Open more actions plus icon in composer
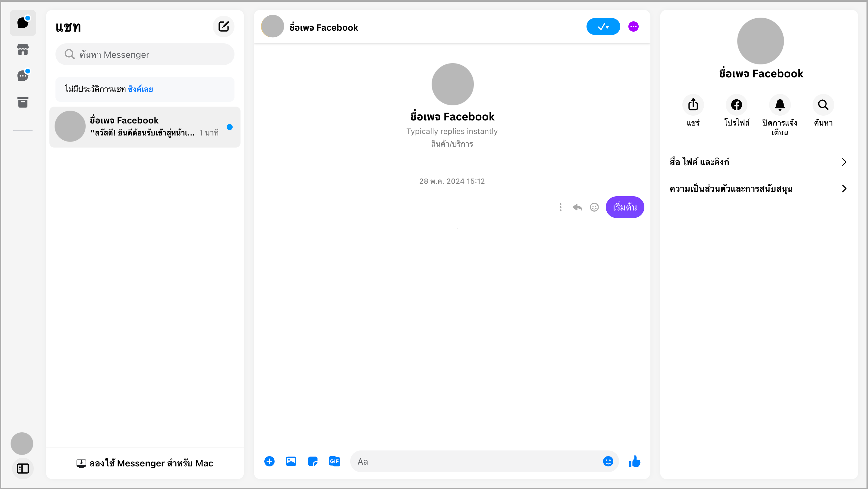868x489 pixels. 269,461
